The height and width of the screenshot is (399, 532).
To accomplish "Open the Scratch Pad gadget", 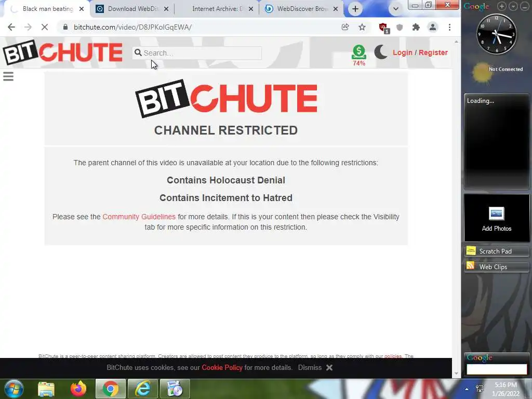I will (x=497, y=251).
